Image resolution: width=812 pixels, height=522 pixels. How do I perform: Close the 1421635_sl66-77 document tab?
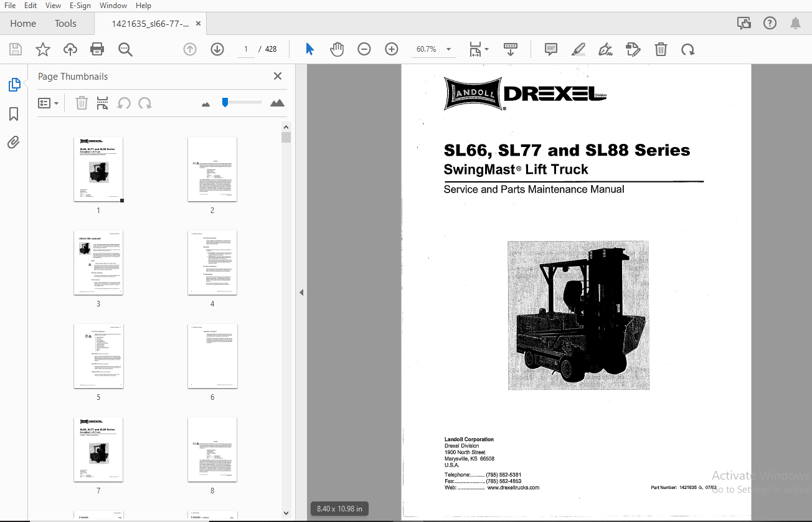pos(199,24)
